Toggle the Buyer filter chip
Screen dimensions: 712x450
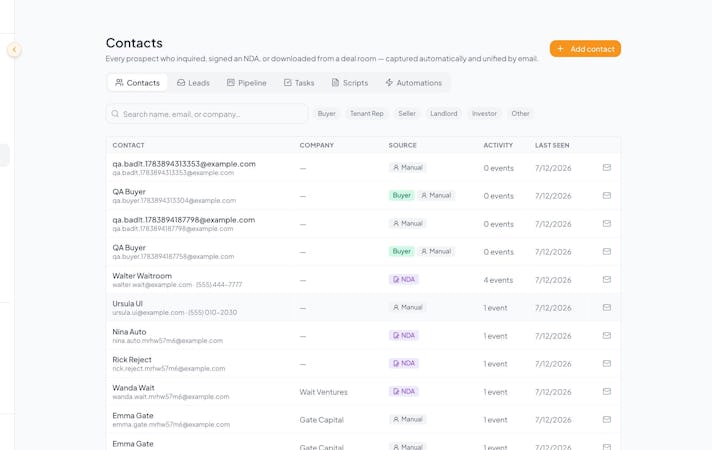pyautogui.click(x=326, y=114)
